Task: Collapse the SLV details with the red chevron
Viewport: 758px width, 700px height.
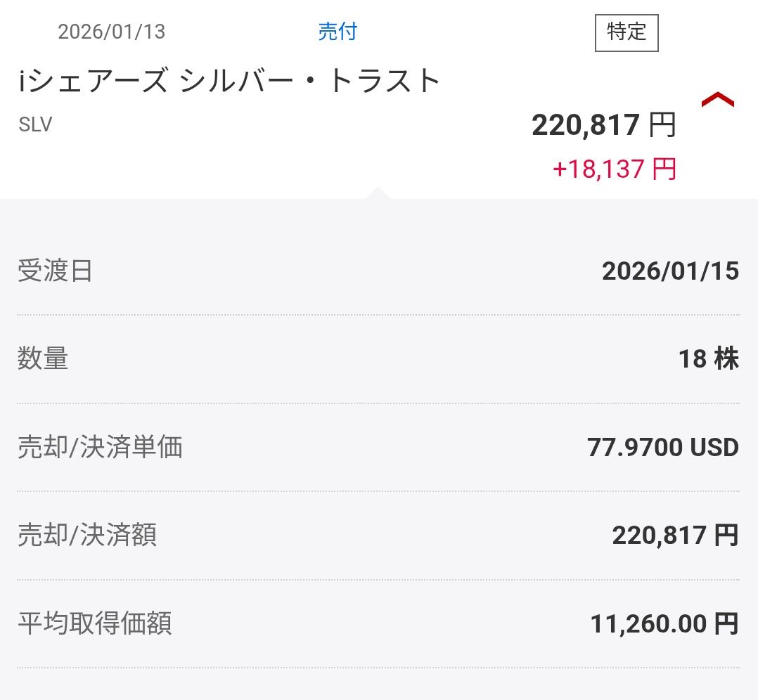Action: [x=717, y=101]
